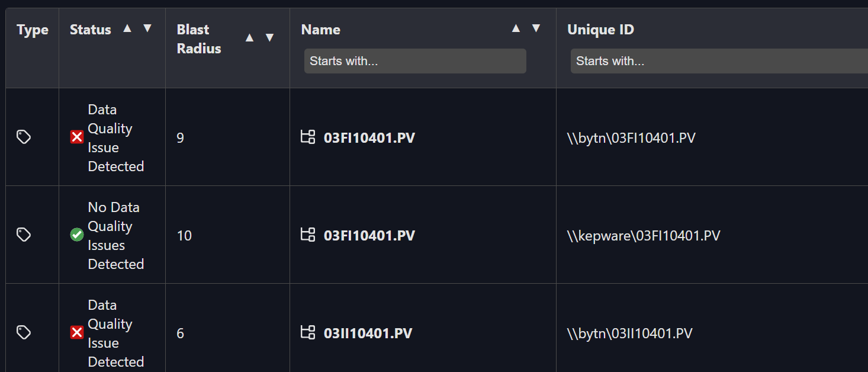The height and width of the screenshot is (372, 868).
Task: Click the hierarchy icon beside the kepware 03FI10401.PV
Action: (x=308, y=235)
